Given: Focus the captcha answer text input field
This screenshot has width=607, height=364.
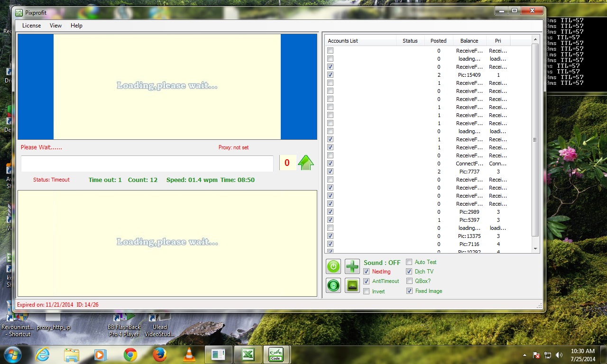Looking at the screenshot, I should [x=147, y=163].
